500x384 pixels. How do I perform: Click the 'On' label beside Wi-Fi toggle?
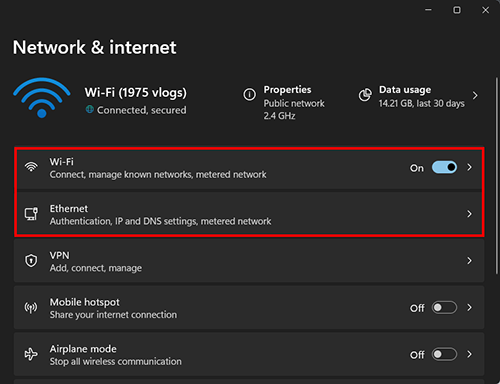[417, 168]
